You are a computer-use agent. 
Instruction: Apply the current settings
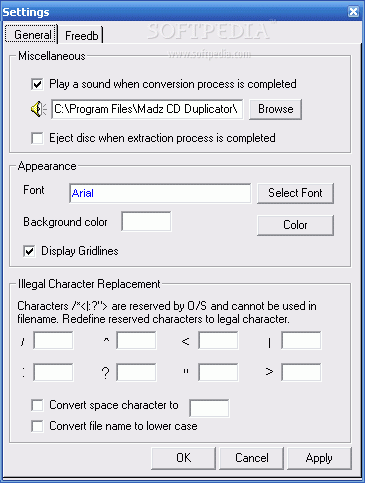point(319,458)
